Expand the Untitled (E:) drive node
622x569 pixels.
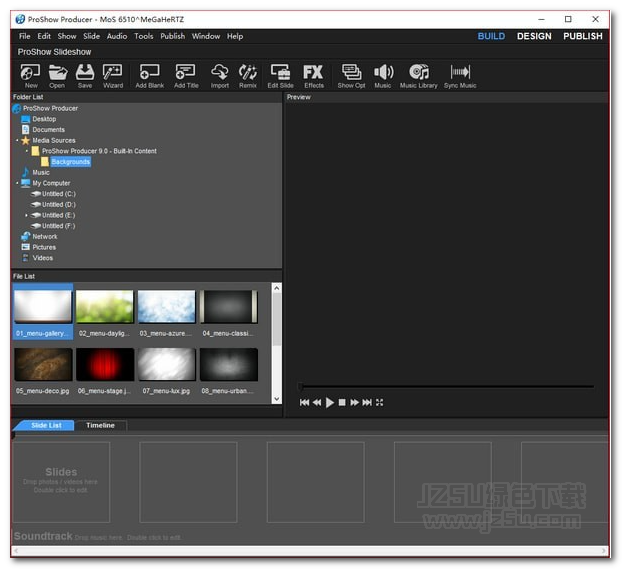(x=27, y=215)
